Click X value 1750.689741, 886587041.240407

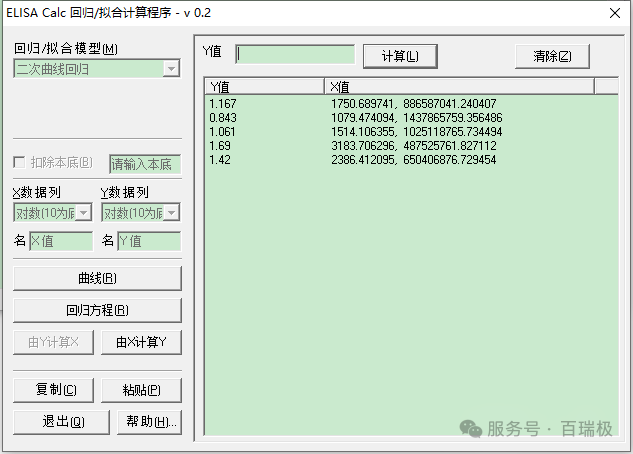point(414,104)
